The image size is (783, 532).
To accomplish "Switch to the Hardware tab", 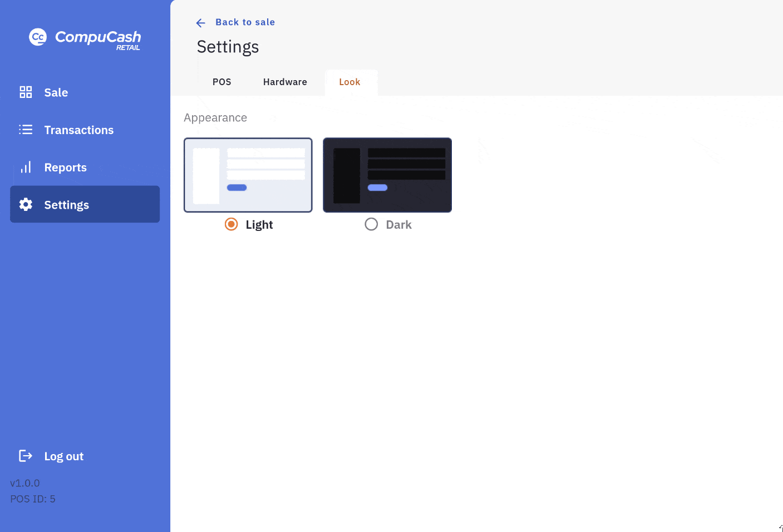I will pyautogui.click(x=285, y=82).
